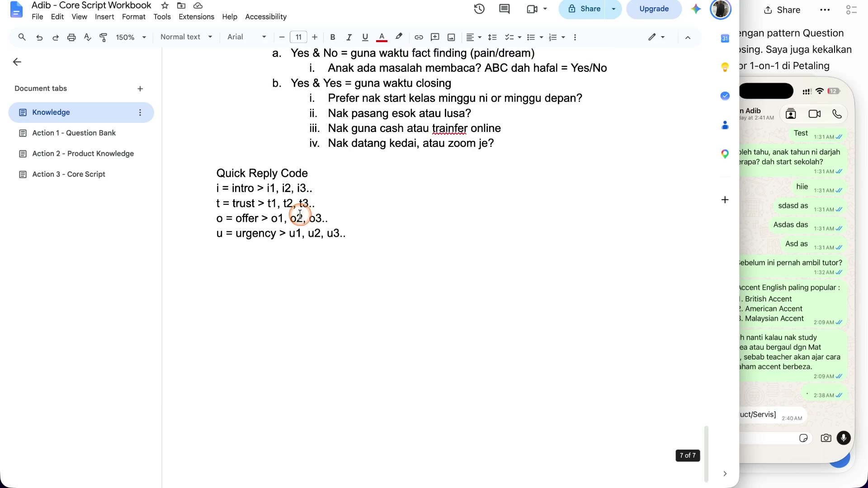Undo the last edit
868x488 pixels.
coord(39,38)
